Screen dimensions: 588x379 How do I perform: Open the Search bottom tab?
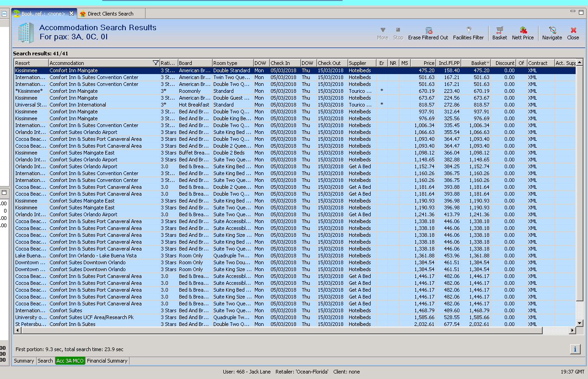[45, 361]
